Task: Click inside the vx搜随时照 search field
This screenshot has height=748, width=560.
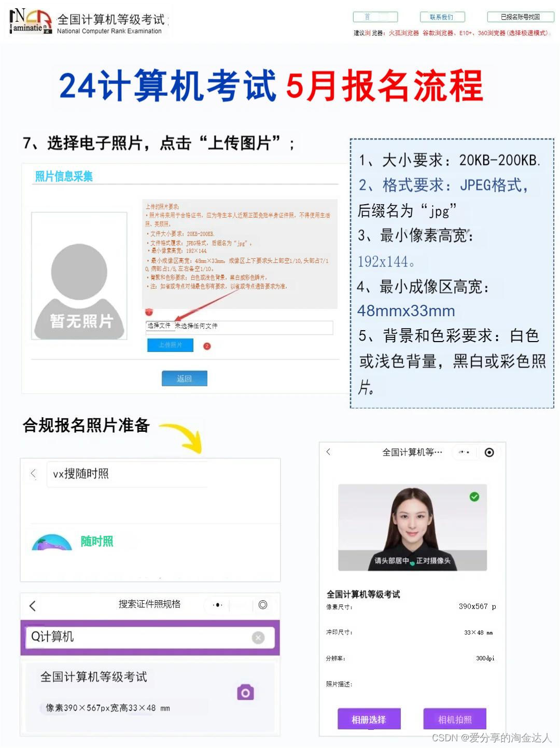Action: (119, 473)
